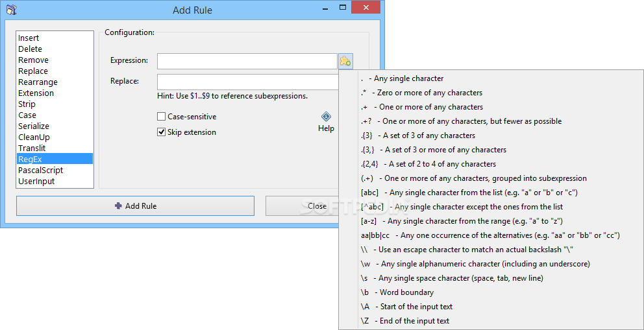This screenshot has width=644, height=330.
Task: Select the Rearrange rule type
Action: coord(55,82)
